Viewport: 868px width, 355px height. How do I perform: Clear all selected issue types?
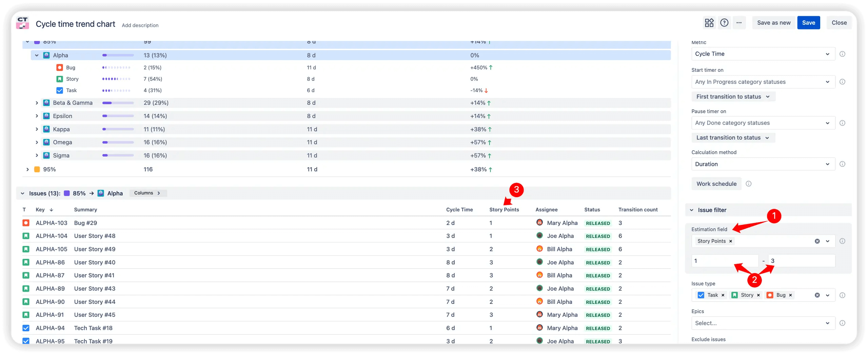point(817,295)
